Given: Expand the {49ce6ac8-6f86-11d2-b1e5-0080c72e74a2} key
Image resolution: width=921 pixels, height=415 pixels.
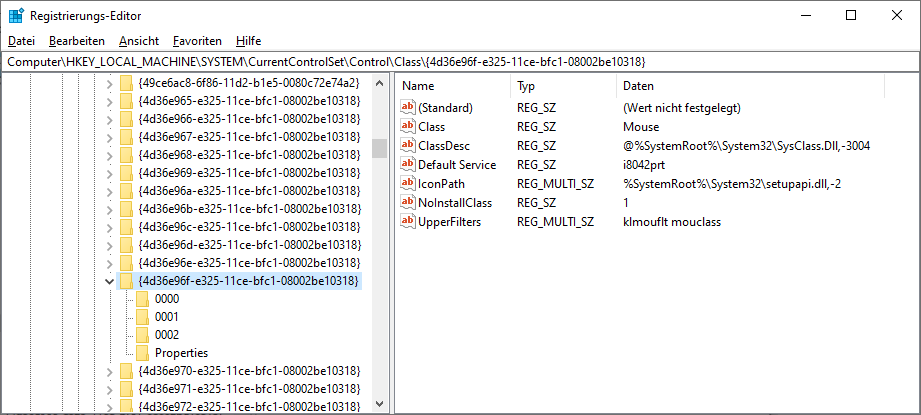Looking at the screenshot, I should (109, 83).
